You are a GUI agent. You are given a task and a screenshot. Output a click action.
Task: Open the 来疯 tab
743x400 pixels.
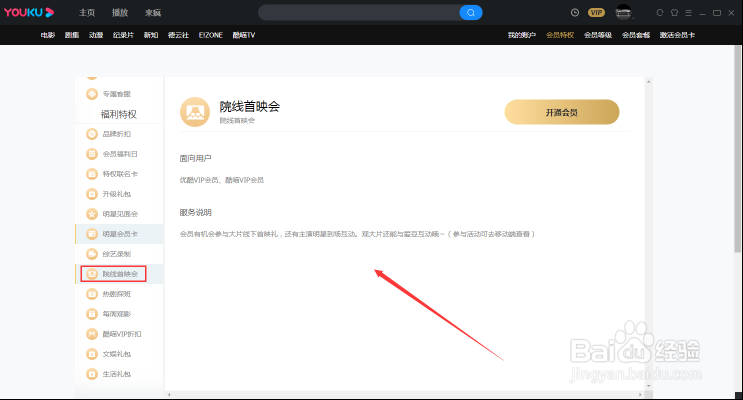tap(153, 13)
